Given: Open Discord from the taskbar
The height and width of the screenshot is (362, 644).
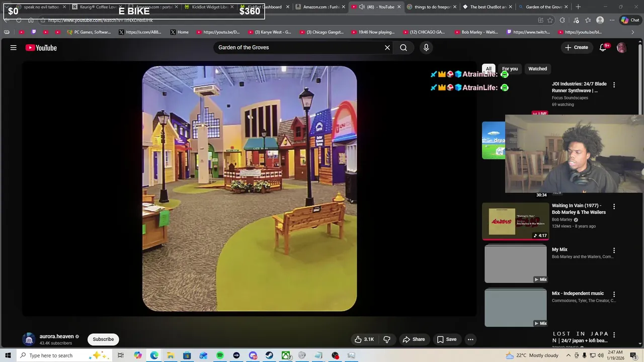Looking at the screenshot, I should pos(253,355).
